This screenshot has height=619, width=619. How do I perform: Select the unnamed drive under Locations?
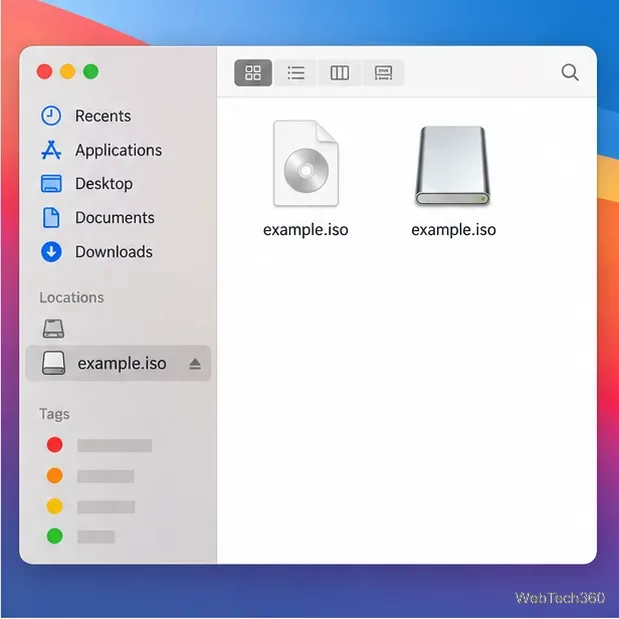pos(53,329)
